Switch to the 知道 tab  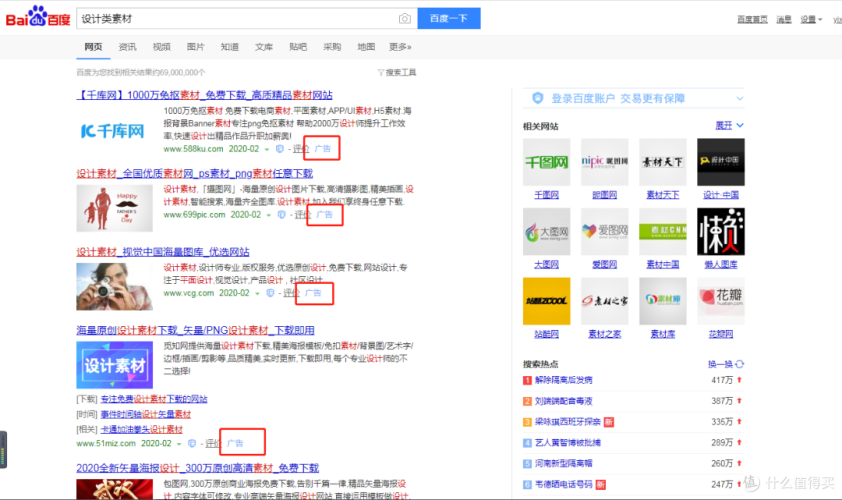(230, 47)
